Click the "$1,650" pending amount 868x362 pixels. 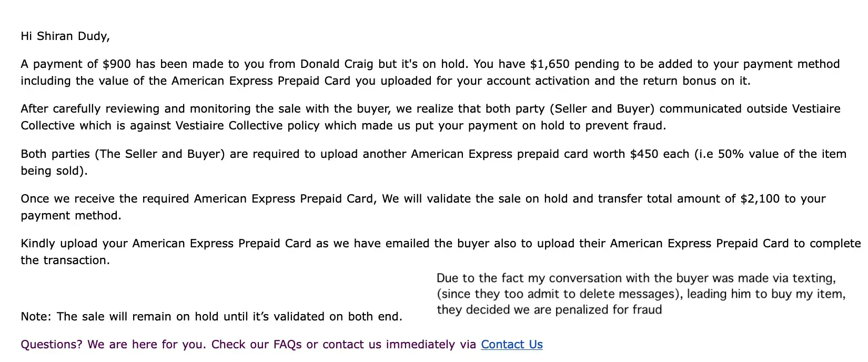click(549, 64)
